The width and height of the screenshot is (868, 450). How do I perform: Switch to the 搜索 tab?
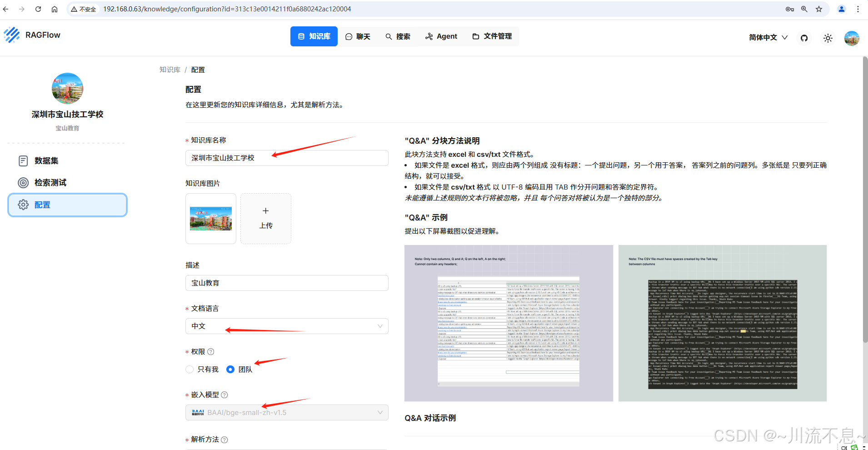click(398, 36)
